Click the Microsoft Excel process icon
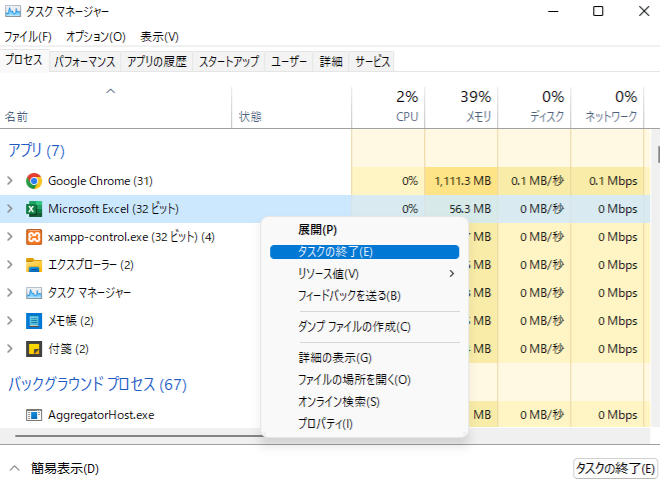This screenshot has width=660, height=491. [x=33, y=209]
